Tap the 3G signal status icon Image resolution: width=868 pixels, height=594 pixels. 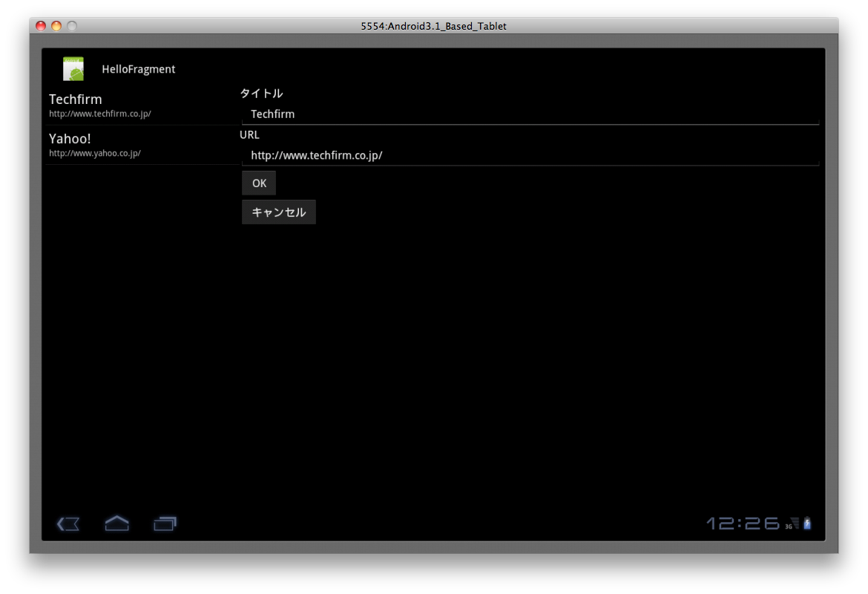(x=792, y=523)
